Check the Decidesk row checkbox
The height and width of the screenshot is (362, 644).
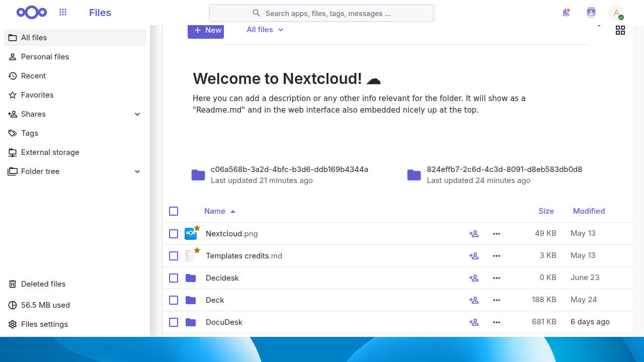coord(174,278)
